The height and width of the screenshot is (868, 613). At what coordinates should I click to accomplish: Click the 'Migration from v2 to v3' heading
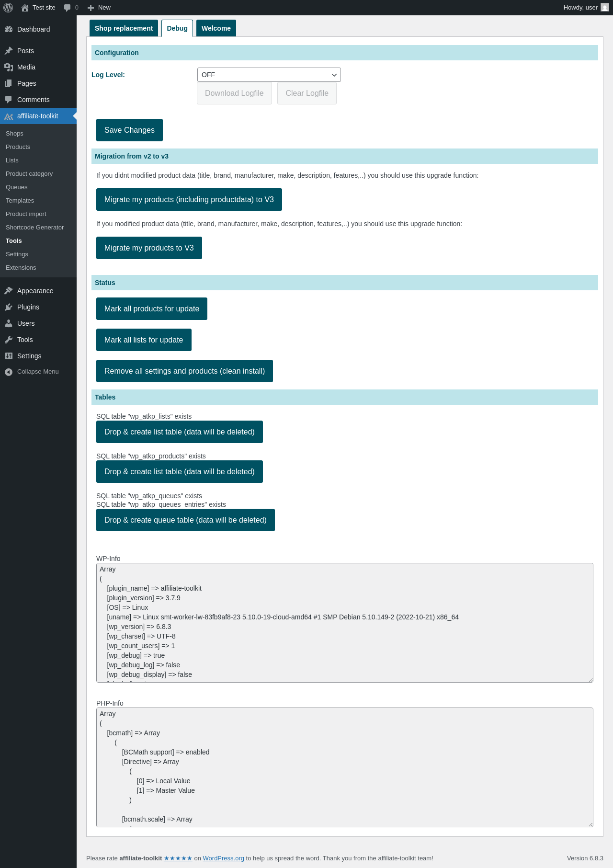point(132,156)
